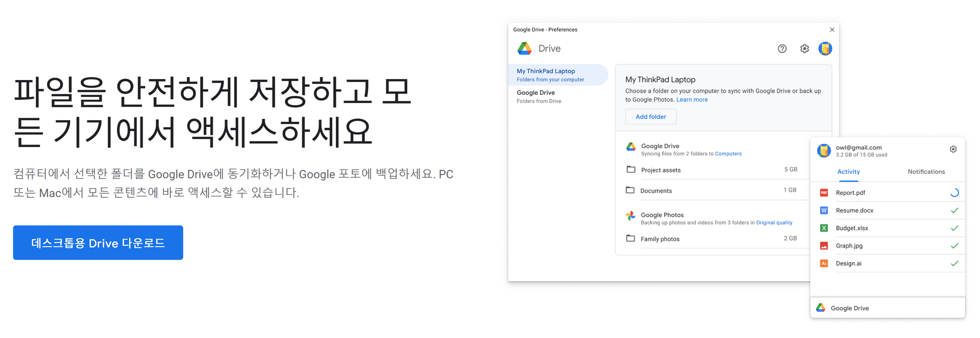Click the owl avatar beside owl@gmail.com
980x338 pixels.
(x=824, y=150)
